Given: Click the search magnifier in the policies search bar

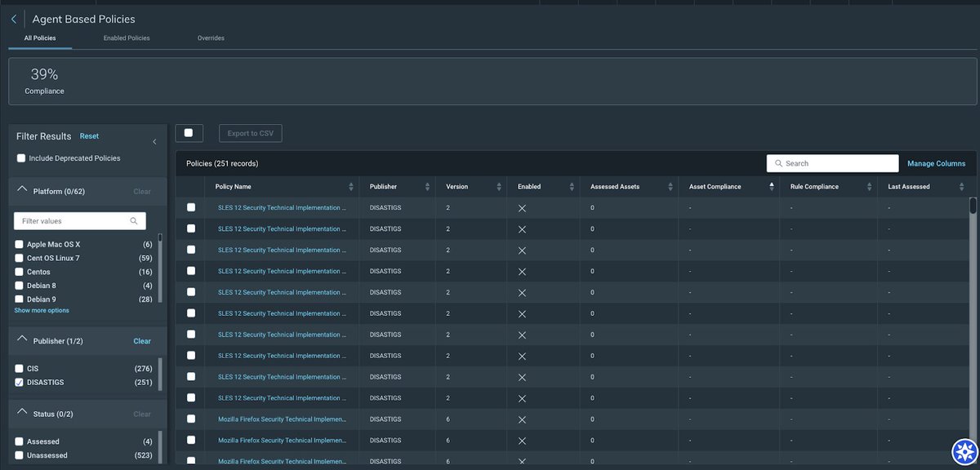Looking at the screenshot, I should (x=778, y=163).
